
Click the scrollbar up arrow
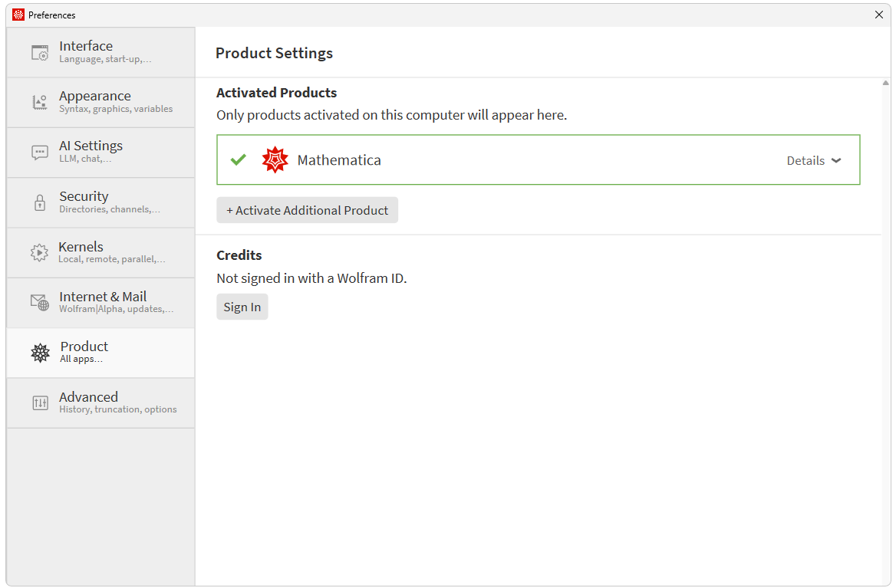(x=886, y=83)
